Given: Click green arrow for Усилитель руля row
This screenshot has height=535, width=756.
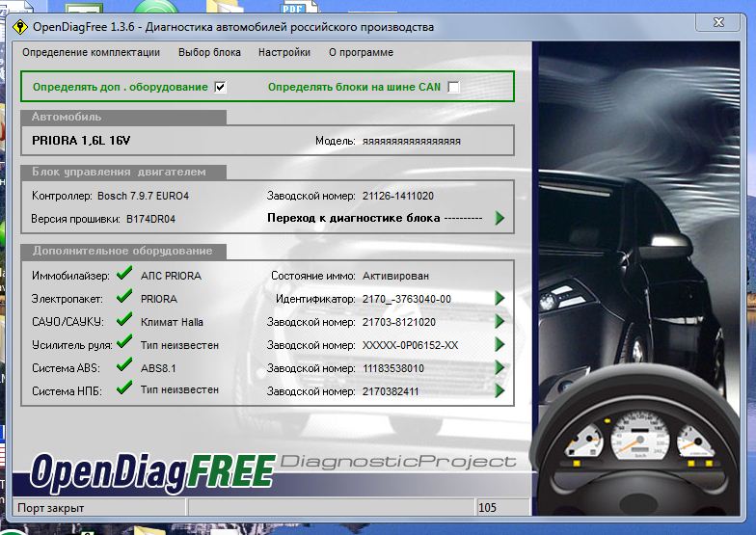Looking at the screenshot, I should click(x=499, y=345).
